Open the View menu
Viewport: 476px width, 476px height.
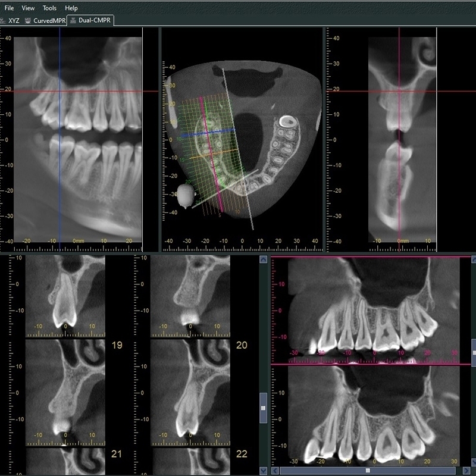pos(29,8)
